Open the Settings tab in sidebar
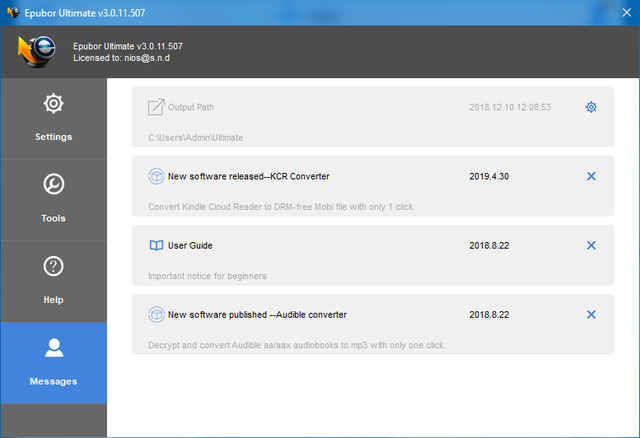Image resolution: width=640 pixels, height=438 pixels. point(53,118)
